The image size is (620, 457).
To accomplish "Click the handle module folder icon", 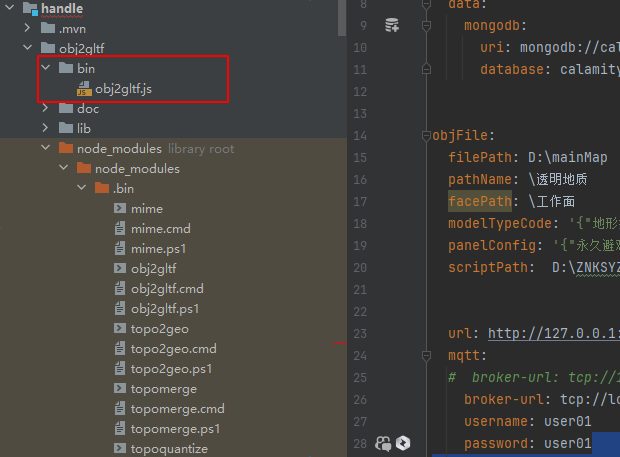I will 30,9.
